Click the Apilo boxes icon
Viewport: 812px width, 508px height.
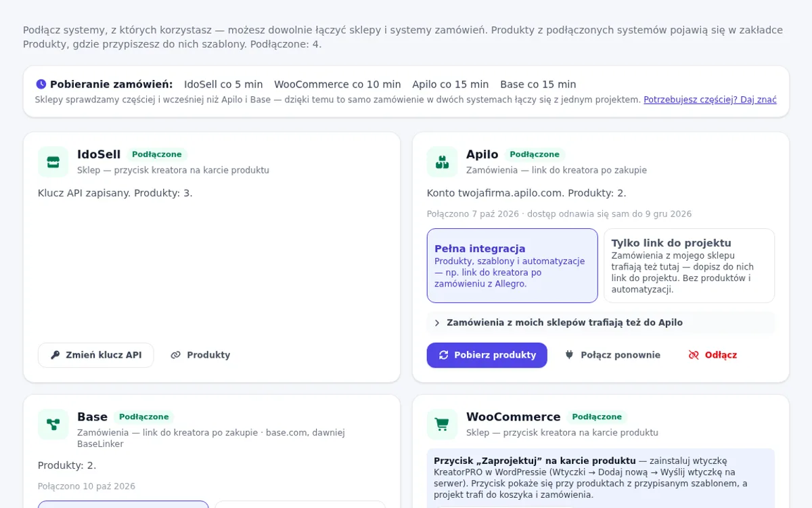pyautogui.click(x=442, y=162)
